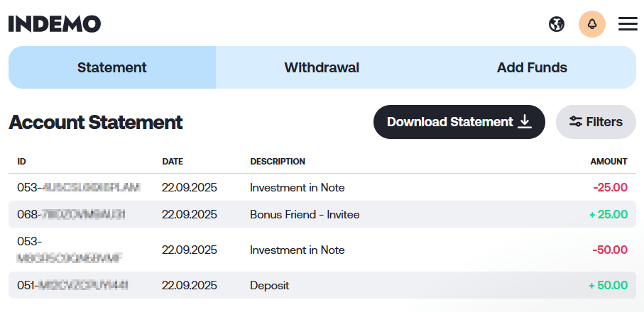This screenshot has height=312, width=644.
Task: Open the Add Funds tab
Action: (x=532, y=67)
